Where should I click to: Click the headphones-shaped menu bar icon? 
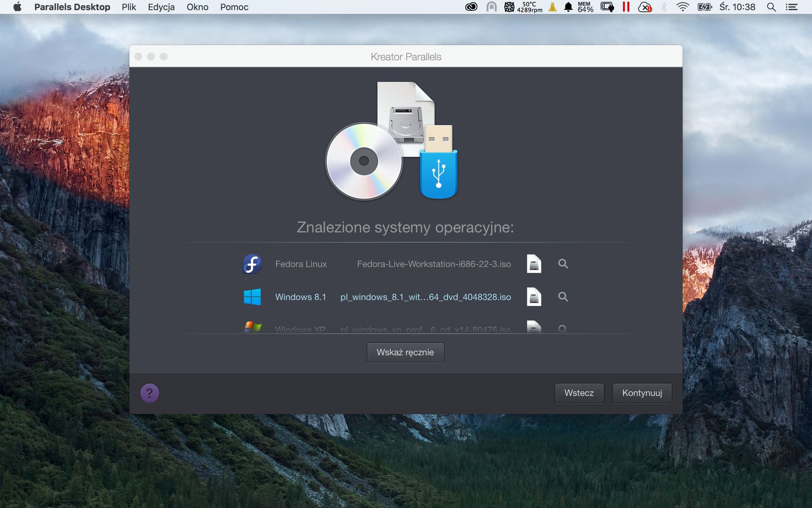(491, 7)
